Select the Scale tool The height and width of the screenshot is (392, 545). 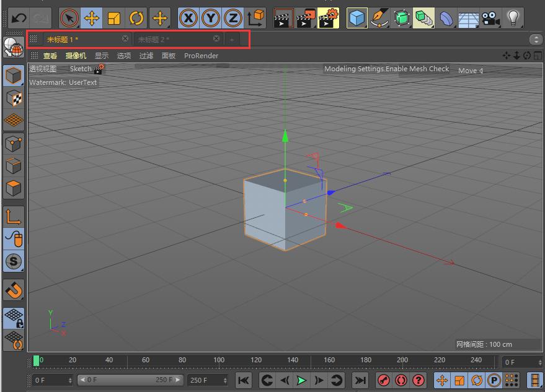click(114, 18)
